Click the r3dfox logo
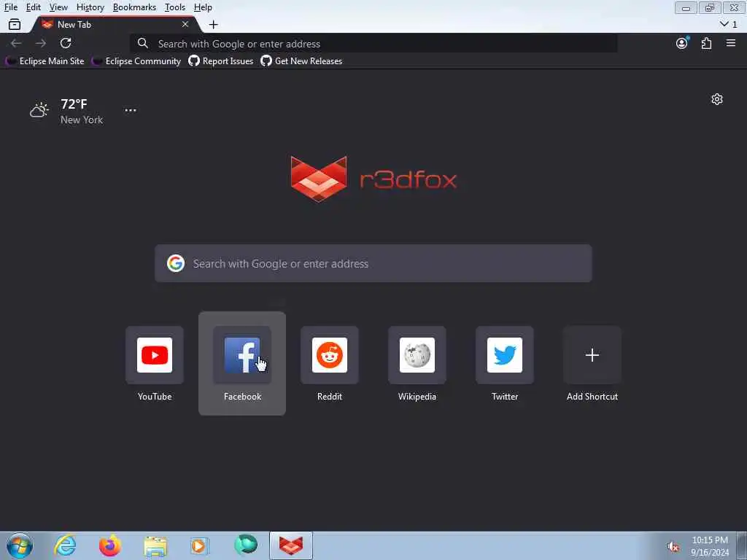Viewport: 747px width, 560px height. (374, 179)
